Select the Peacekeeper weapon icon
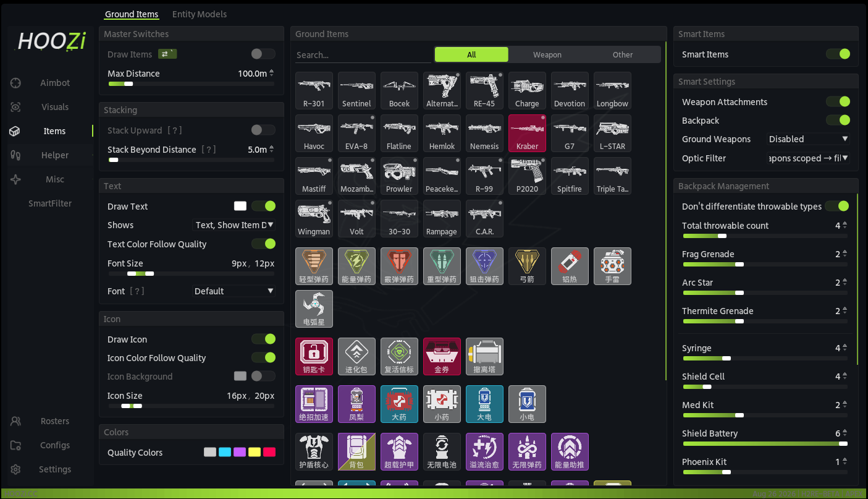 pyautogui.click(x=442, y=176)
